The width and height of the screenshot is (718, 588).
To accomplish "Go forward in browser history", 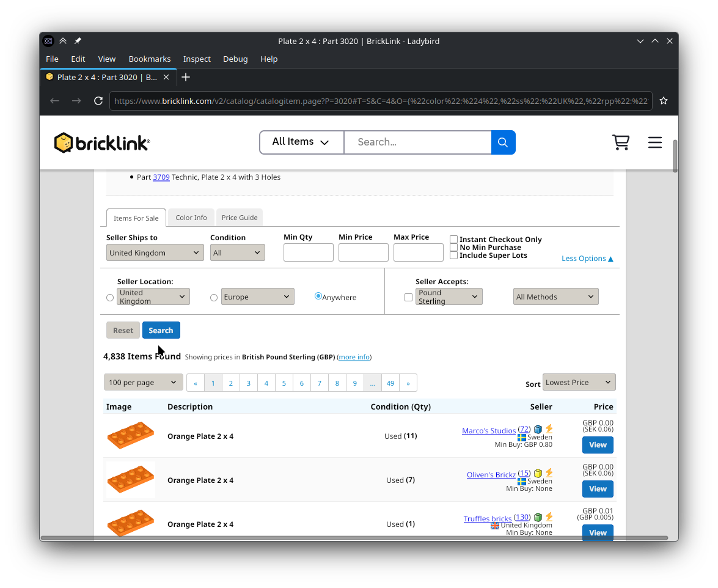I will 76,101.
